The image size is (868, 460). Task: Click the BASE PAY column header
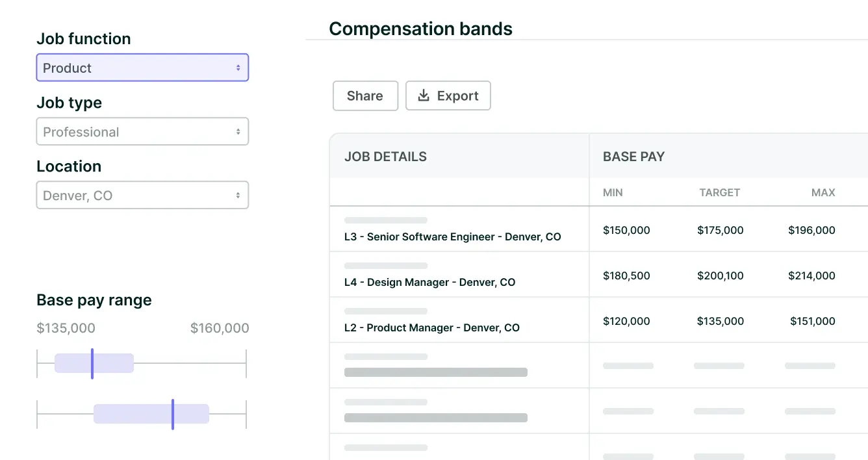(x=633, y=157)
